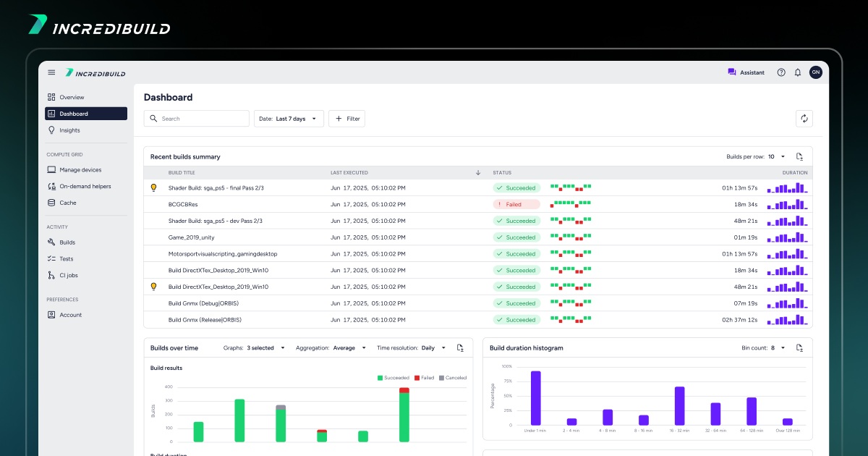Viewport: 868px width, 456px height.
Task: Open the notifications bell icon
Action: pos(798,72)
